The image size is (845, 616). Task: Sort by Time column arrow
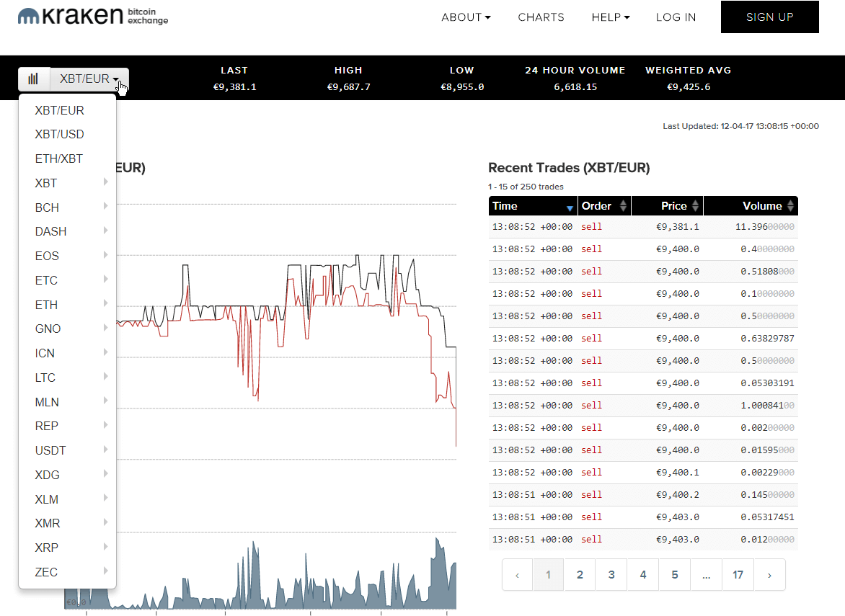pos(570,207)
